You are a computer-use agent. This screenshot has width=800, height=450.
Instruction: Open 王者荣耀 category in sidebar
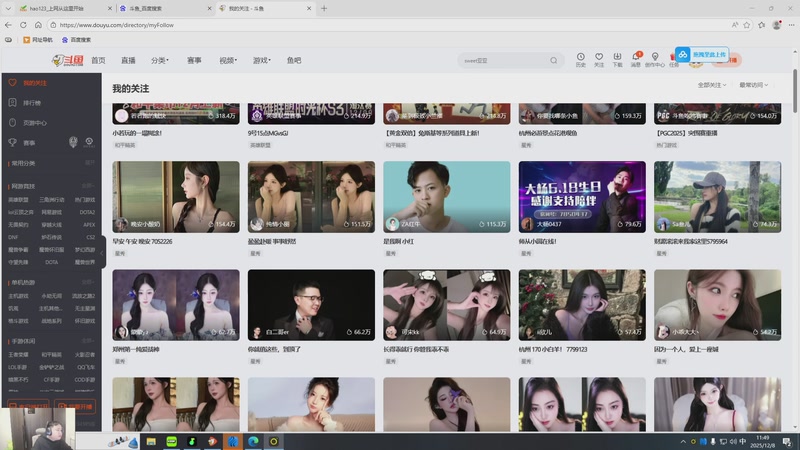[x=18, y=354]
